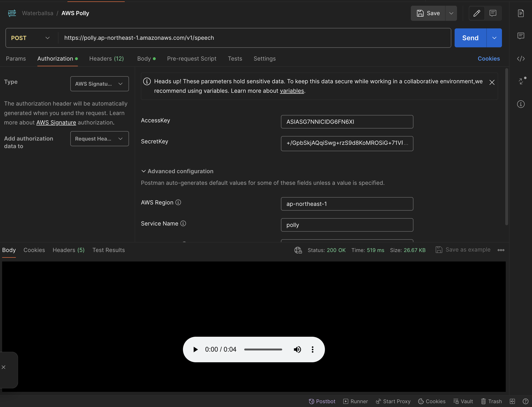Play the audio response
532x407 pixels.
[x=195, y=349]
